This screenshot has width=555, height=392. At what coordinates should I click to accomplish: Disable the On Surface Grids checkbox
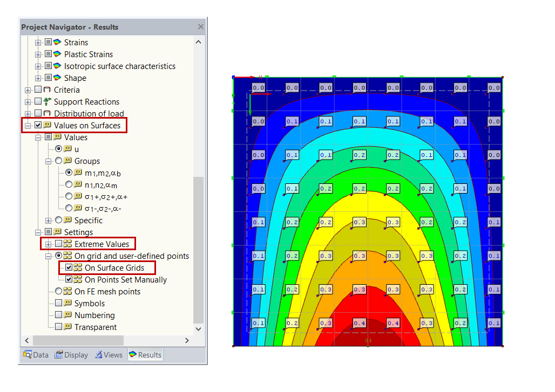(x=69, y=267)
